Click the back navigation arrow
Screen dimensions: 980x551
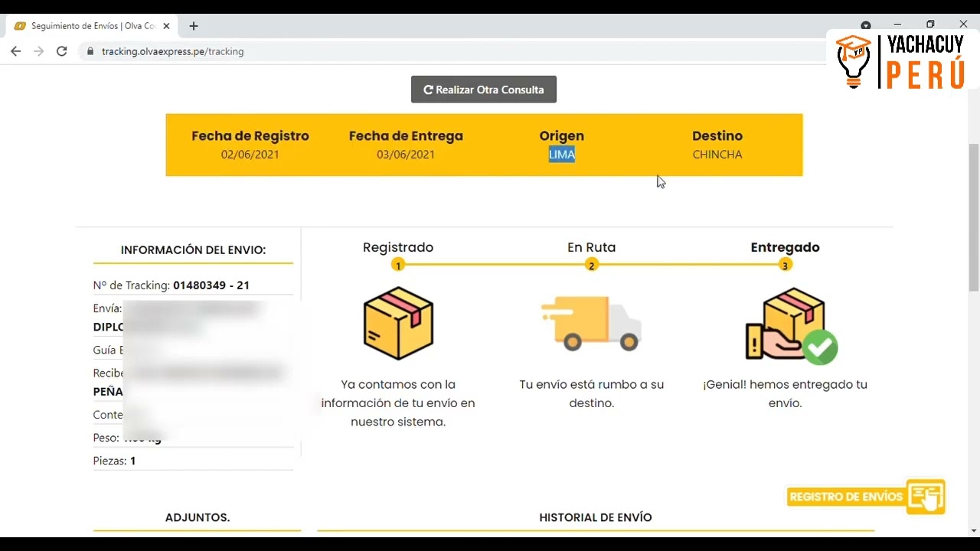[x=15, y=51]
